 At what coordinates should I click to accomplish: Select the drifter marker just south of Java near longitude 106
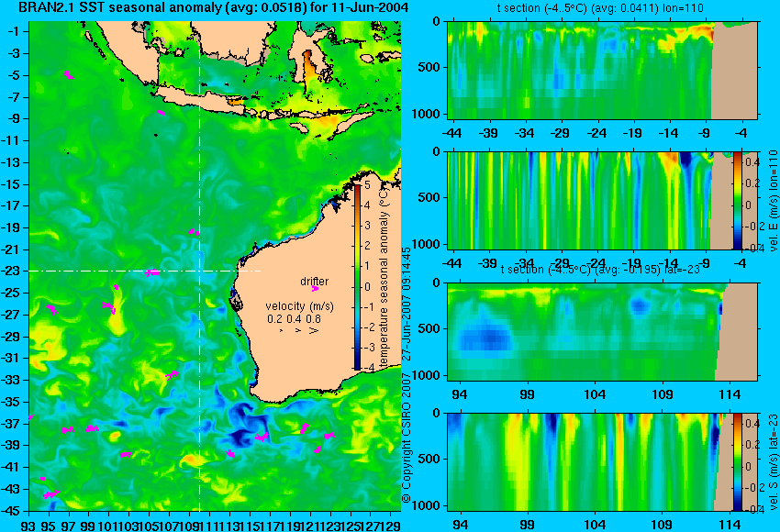(162, 113)
